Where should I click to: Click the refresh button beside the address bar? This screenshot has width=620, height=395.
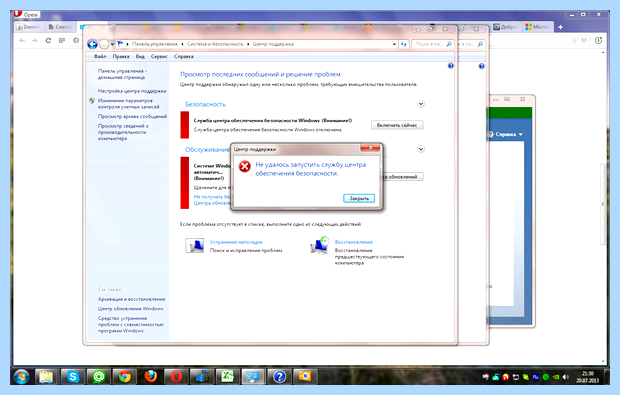(403, 44)
